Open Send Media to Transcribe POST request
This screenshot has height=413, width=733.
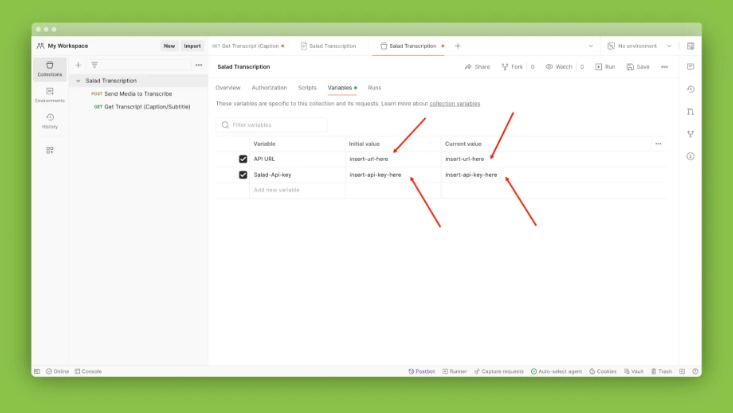pyautogui.click(x=137, y=93)
